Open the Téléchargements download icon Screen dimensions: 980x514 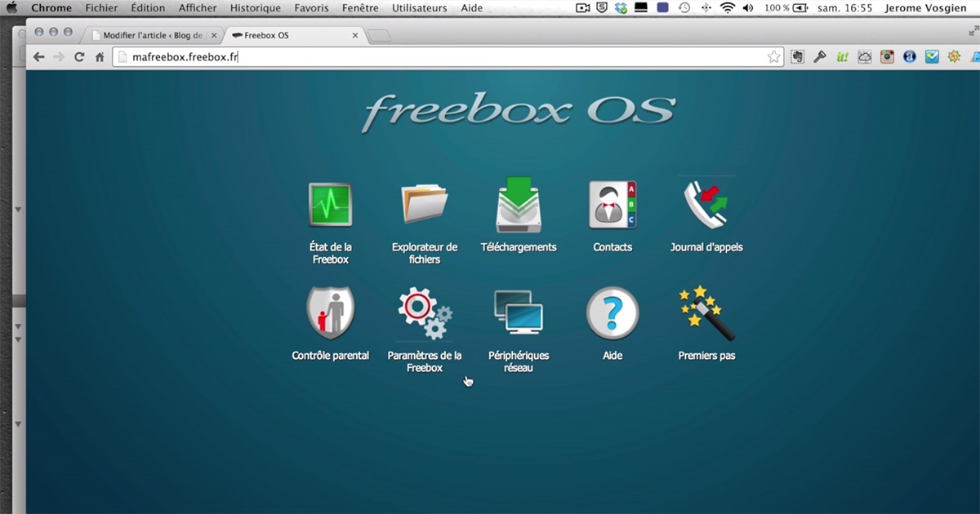[x=519, y=205]
